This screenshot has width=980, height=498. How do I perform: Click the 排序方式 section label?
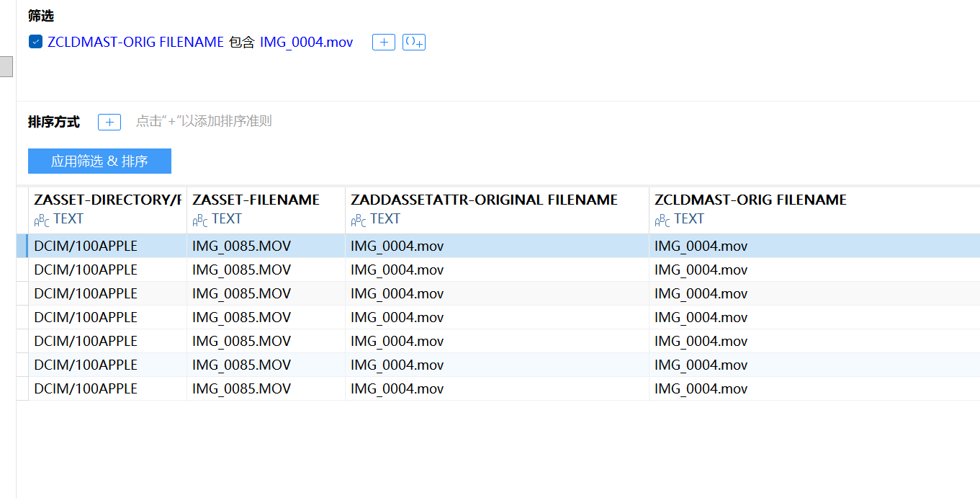pos(54,122)
